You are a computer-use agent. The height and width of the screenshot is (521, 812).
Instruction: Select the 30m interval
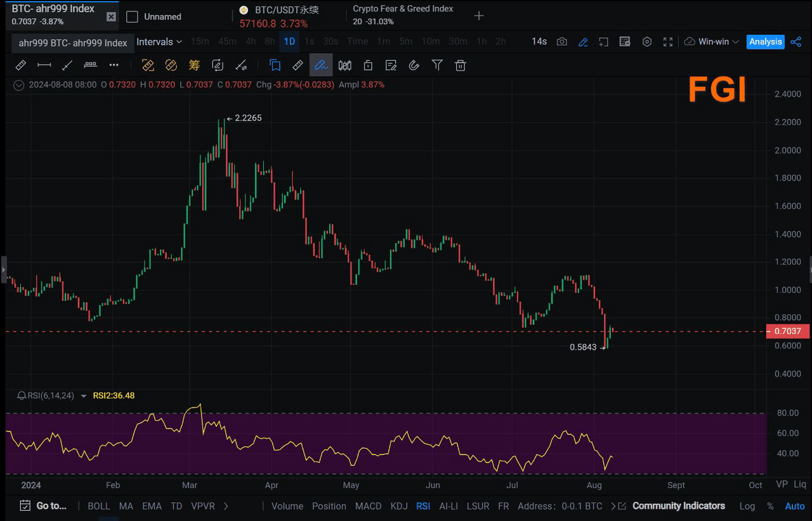(x=458, y=41)
